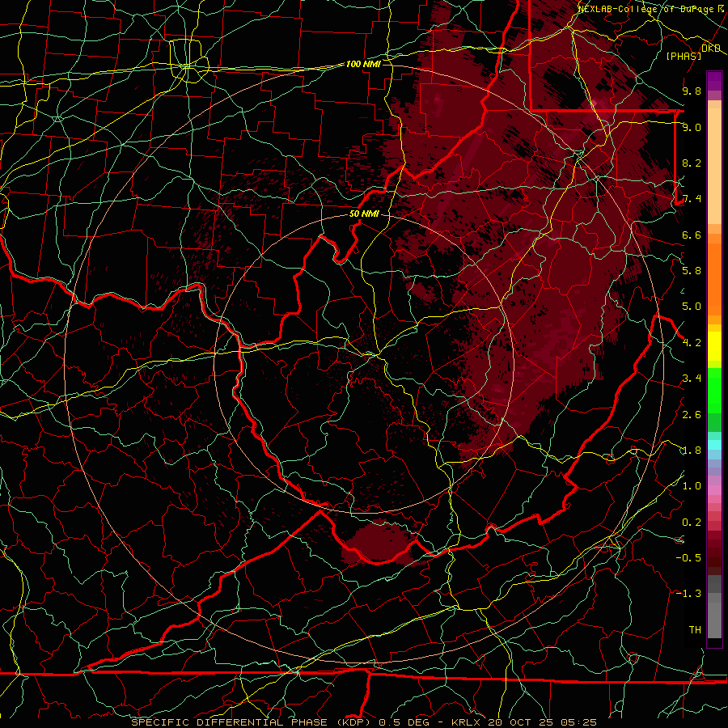Click the TH legend label
The width and height of the screenshot is (728, 728).
click(695, 630)
